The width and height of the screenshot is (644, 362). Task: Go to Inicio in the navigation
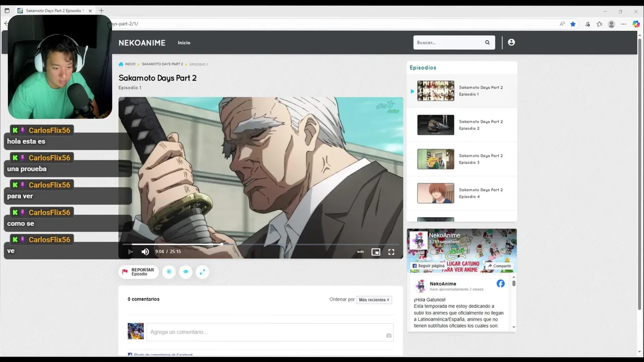pyautogui.click(x=184, y=43)
